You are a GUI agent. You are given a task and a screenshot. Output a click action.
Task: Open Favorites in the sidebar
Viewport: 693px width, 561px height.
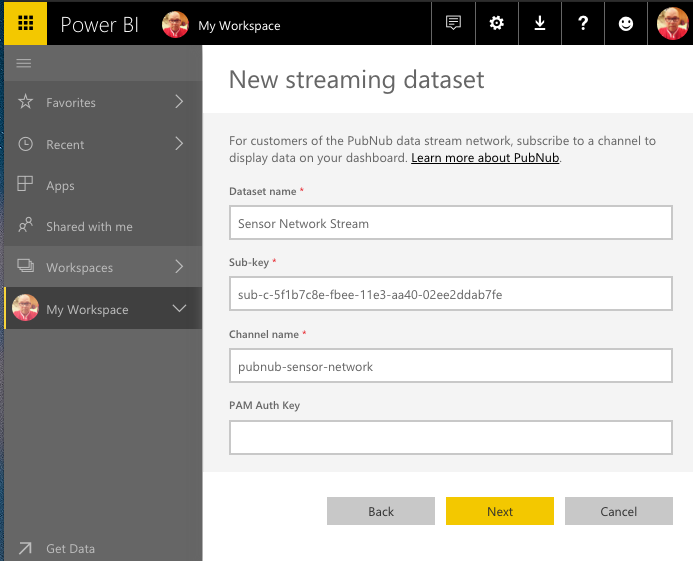click(x=103, y=102)
